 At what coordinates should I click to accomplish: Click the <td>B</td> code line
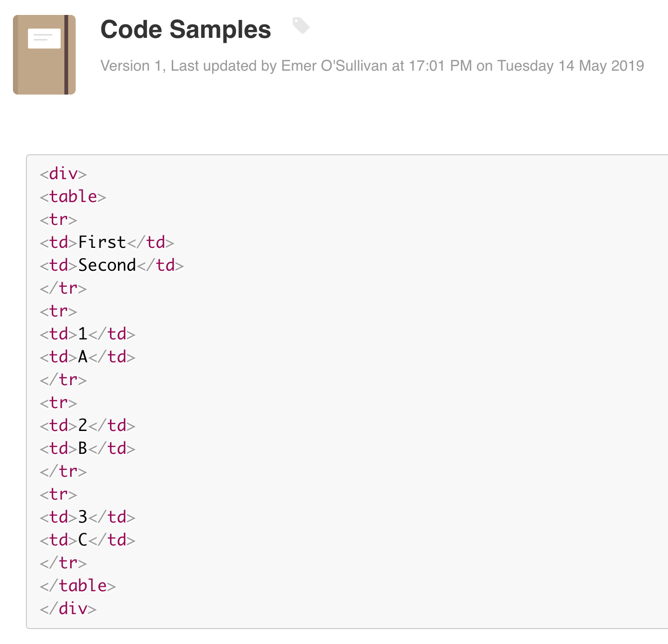[88, 448]
